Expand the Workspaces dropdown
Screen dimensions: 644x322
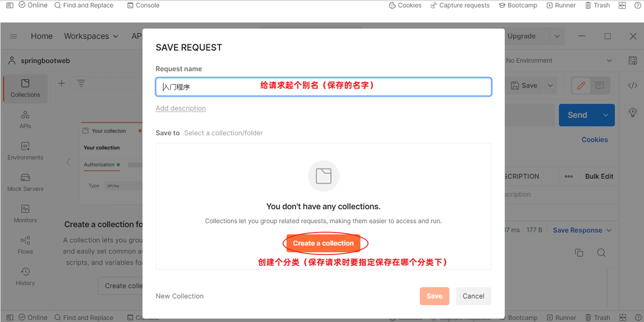click(91, 36)
